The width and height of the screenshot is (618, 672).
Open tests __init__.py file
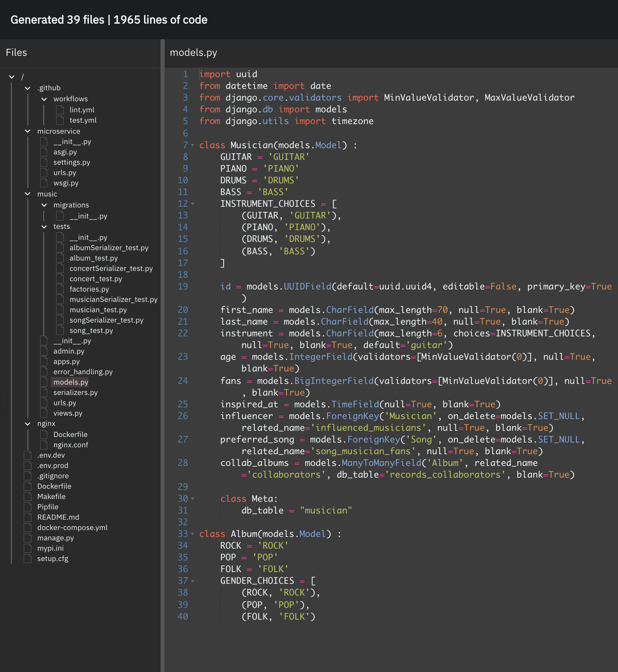88,237
